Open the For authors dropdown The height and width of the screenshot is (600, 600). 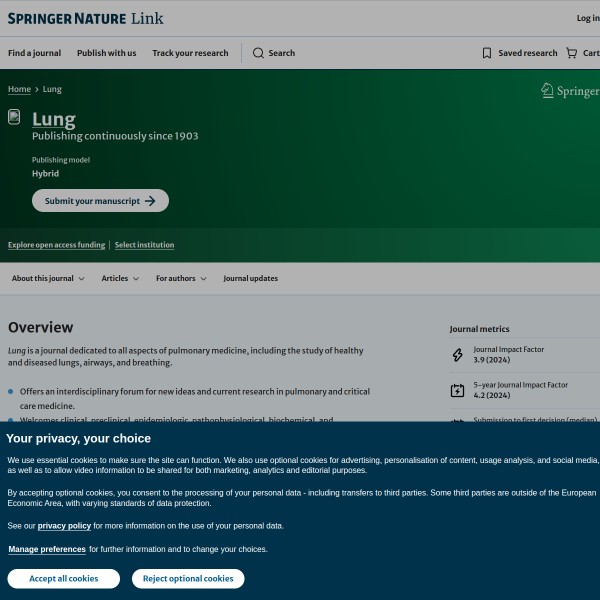[181, 279]
